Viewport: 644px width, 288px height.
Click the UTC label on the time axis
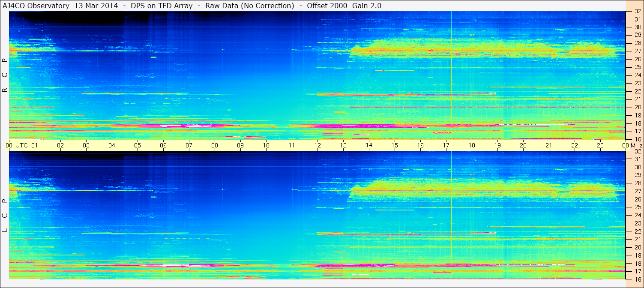point(22,145)
